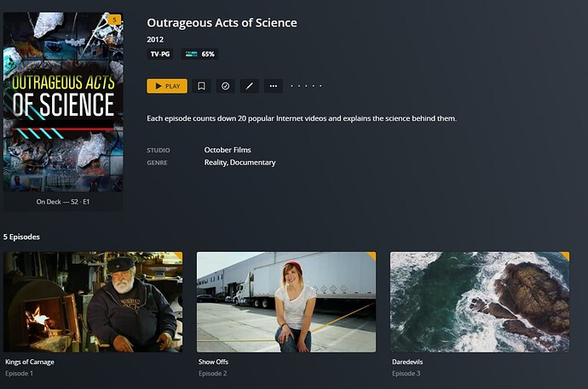Mark show as watched checkmark icon
588x389 pixels.
[x=225, y=86]
